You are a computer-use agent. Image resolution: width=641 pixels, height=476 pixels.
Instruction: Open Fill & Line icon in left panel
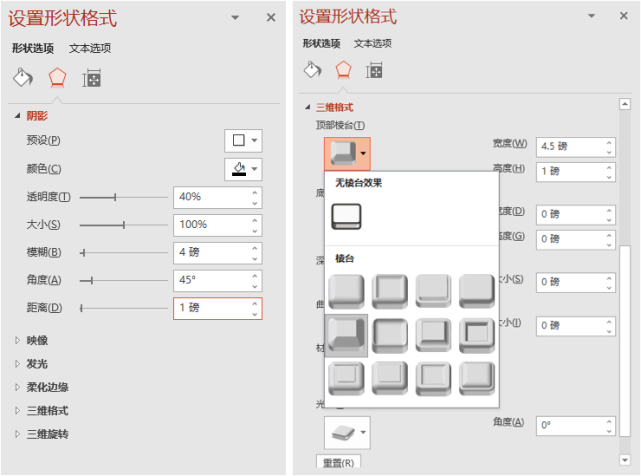(x=23, y=77)
